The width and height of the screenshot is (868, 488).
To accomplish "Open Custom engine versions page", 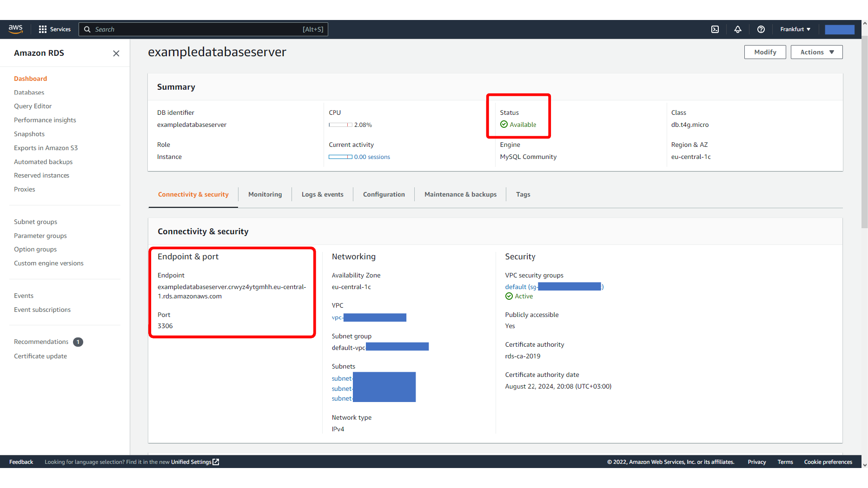I will click(49, 263).
